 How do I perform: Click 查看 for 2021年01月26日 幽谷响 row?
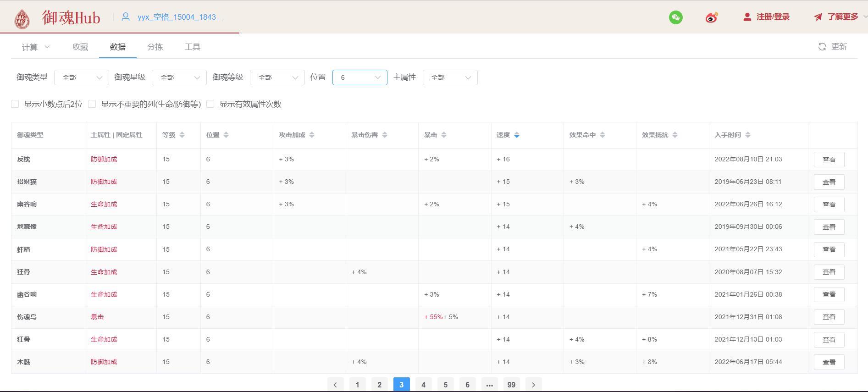pos(829,294)
